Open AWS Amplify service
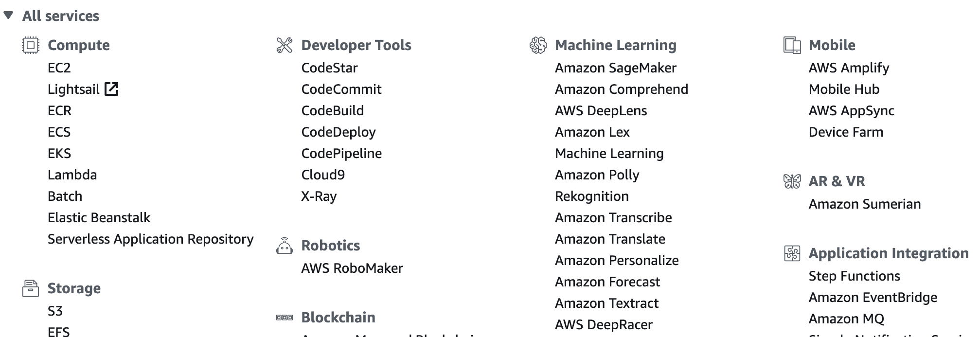Viewport: 980px width, 337px height. [849, 68]
